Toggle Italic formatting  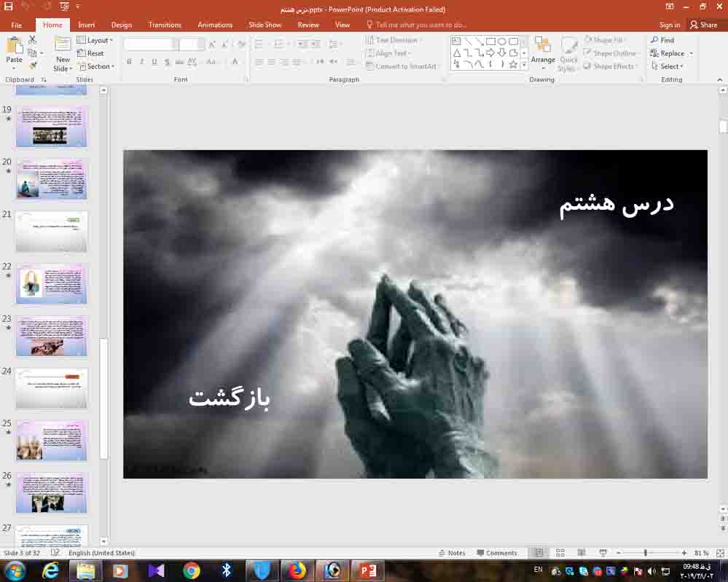pos(141,62)
